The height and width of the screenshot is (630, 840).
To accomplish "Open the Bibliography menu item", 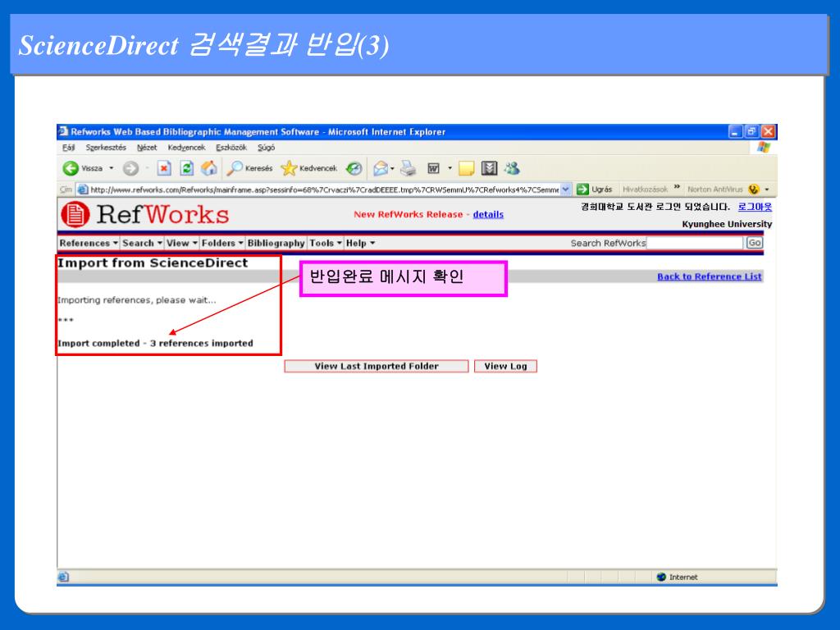I will pos(276,243).
